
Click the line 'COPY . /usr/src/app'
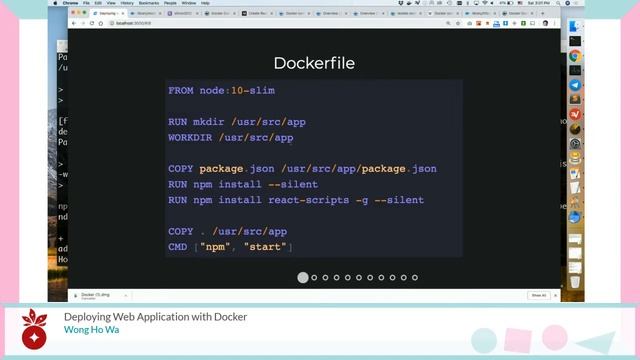tap(227, 231)
